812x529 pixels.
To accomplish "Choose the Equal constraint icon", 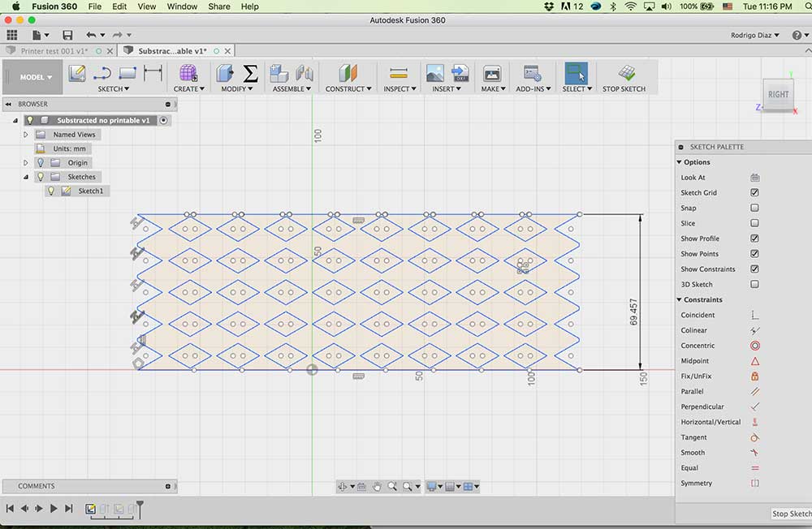I will tap(755, 468).
